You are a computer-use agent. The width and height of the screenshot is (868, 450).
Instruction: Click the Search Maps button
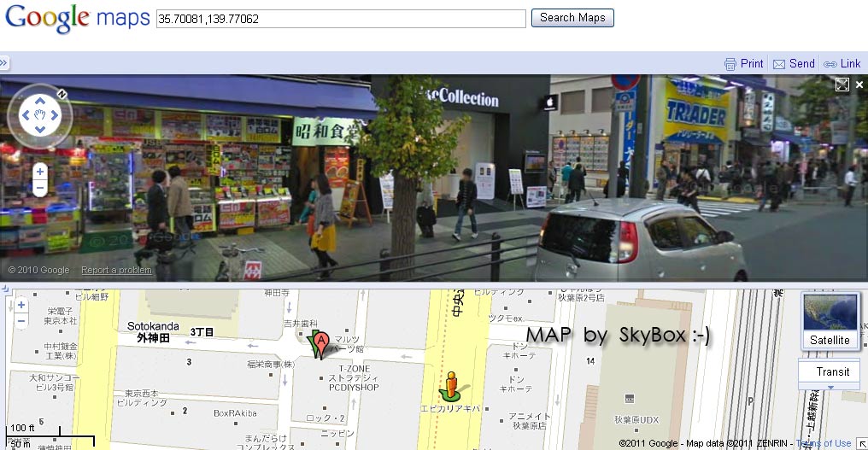click(x=572, y=18)
